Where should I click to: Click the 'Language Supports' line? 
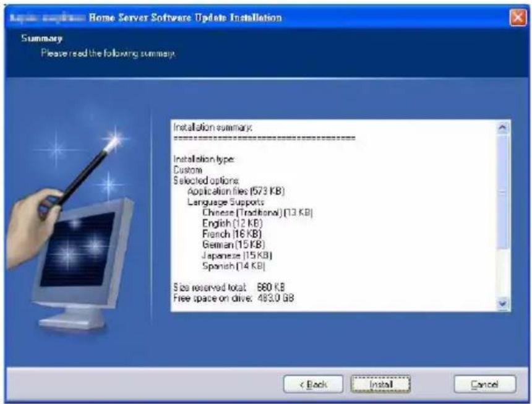(226, 202)
